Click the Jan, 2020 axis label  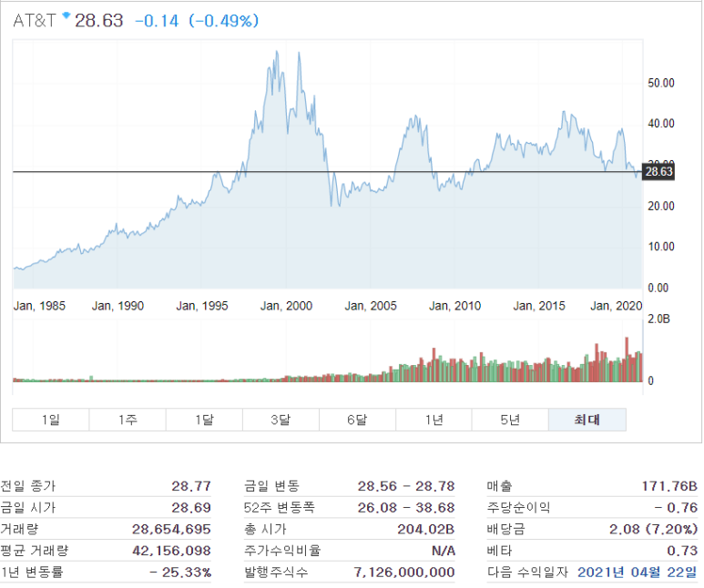coord(617,306)
